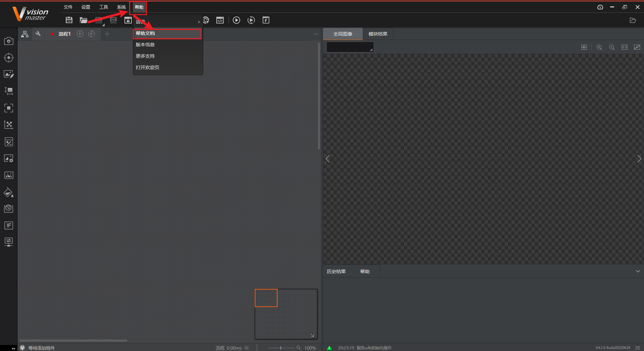
Task: Click the save solution icon in toolbar
Action: click(x=69, y=20)
